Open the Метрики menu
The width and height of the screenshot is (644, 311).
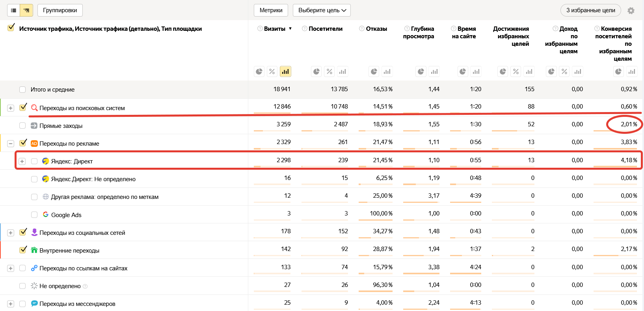(271, 10)
